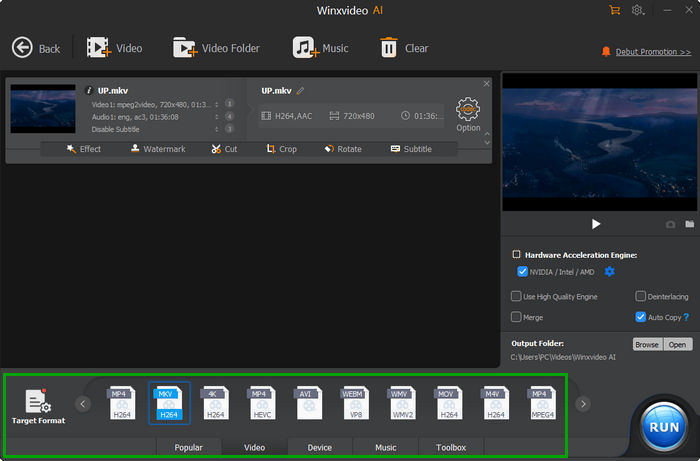Screen dimensions: 700x461
Task: Select AVI format
Action: click(309, 403)
